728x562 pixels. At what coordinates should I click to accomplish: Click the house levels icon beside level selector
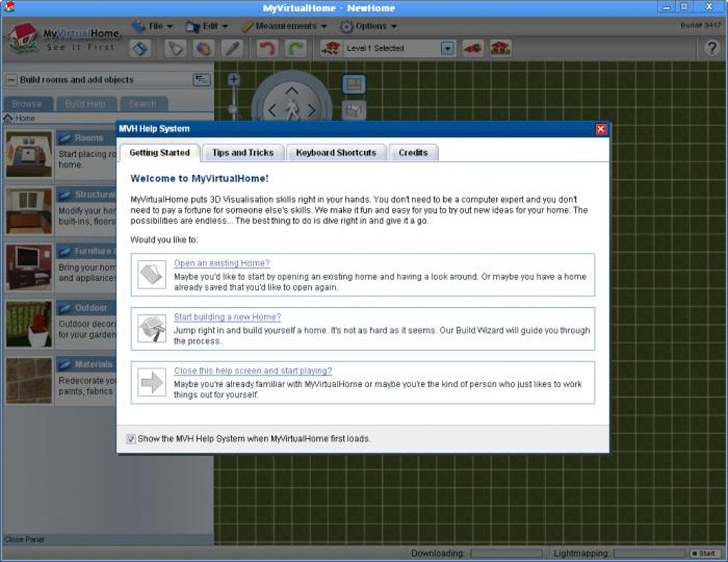(330, 49)
